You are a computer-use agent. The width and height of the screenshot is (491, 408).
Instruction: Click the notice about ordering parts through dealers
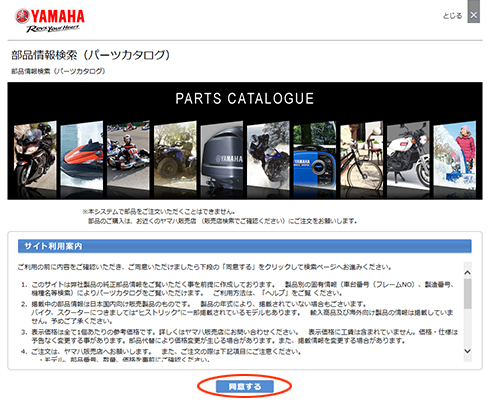220,216
